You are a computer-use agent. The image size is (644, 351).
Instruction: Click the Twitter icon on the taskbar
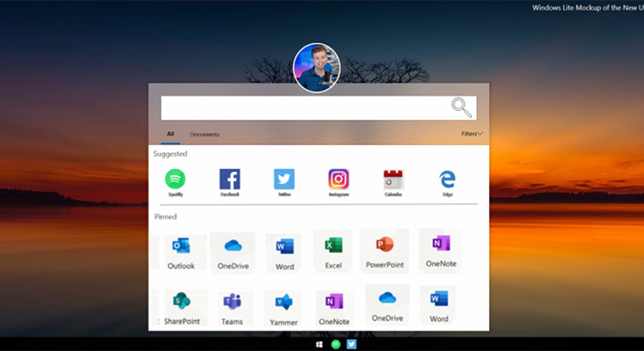pos(351,345)
